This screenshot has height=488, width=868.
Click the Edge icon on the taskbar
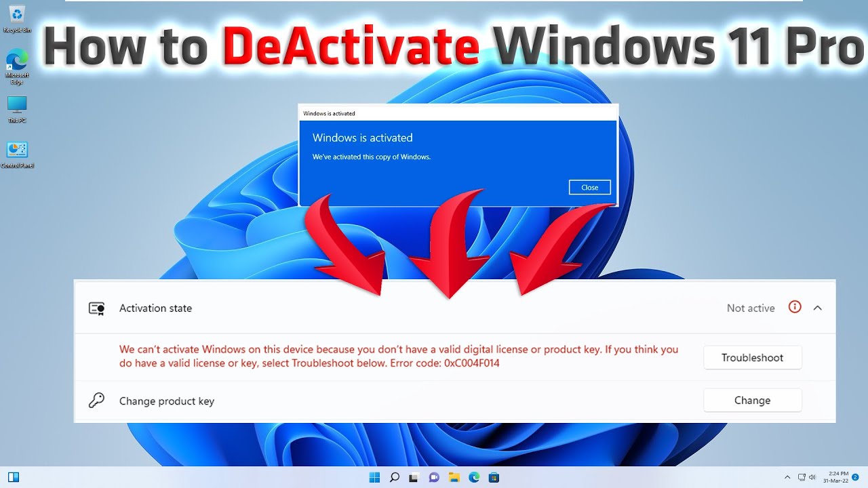pos(474,477)
